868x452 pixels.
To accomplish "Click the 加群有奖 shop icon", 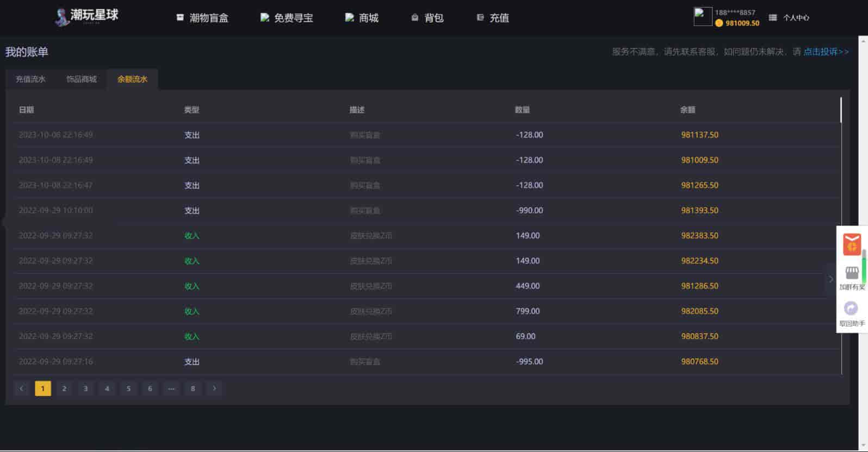I will coord(852,273).
